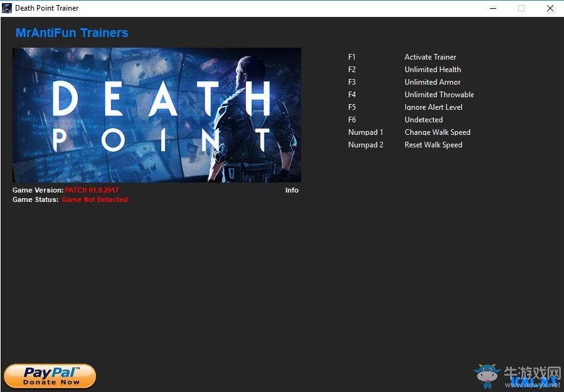This screenshot has width=564, height=392.
Task: Click the MrAntiFun Trainers heading
Action: click(72, 33)
